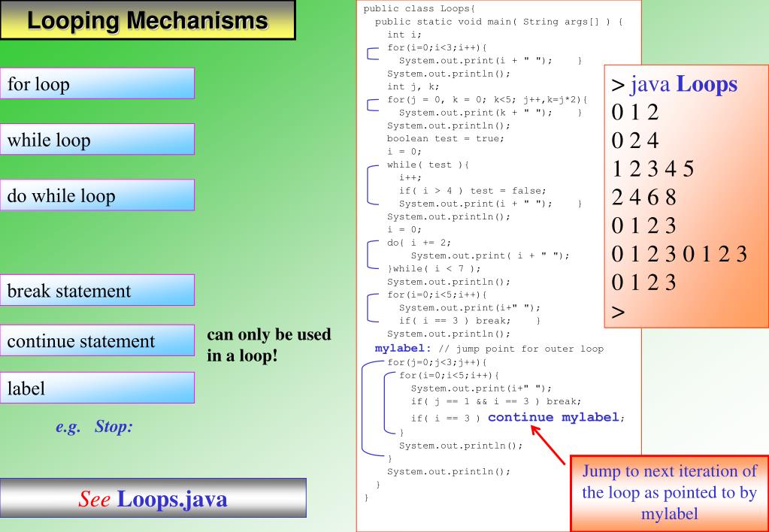Click the 'while loop' box
This screenshot has height=532, width=769.
click(97, 139)
